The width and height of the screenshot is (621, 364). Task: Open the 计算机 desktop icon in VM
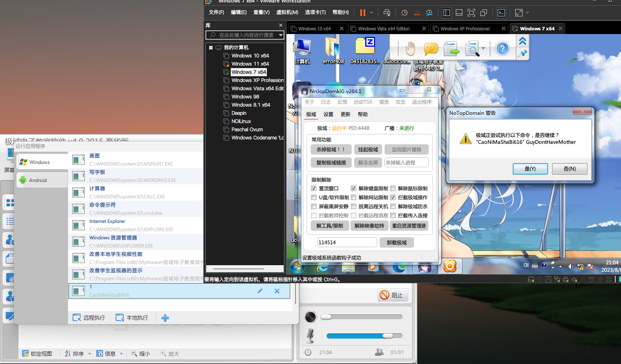pyautogui.click(x=302, y=51)
